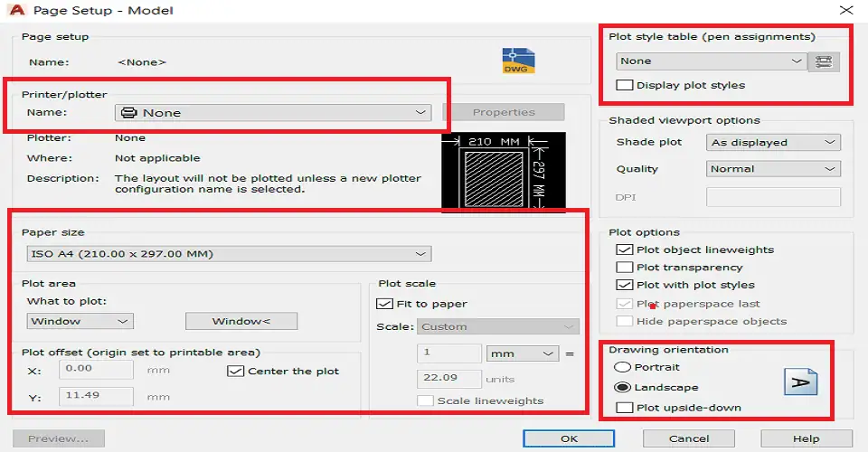Toggle Plot with plot styles checkbox
This screenshot has width=868, height=452.
tap(625, 285)
